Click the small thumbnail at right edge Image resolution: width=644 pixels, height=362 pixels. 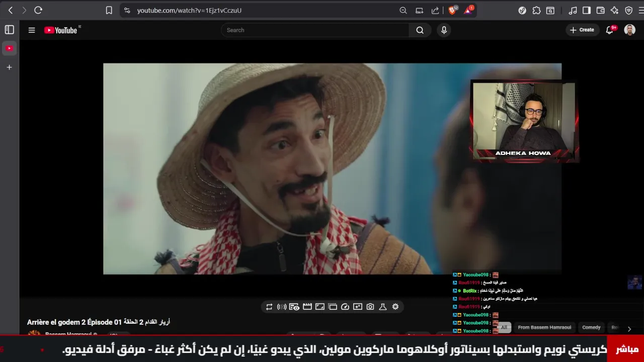click(634, 283)
